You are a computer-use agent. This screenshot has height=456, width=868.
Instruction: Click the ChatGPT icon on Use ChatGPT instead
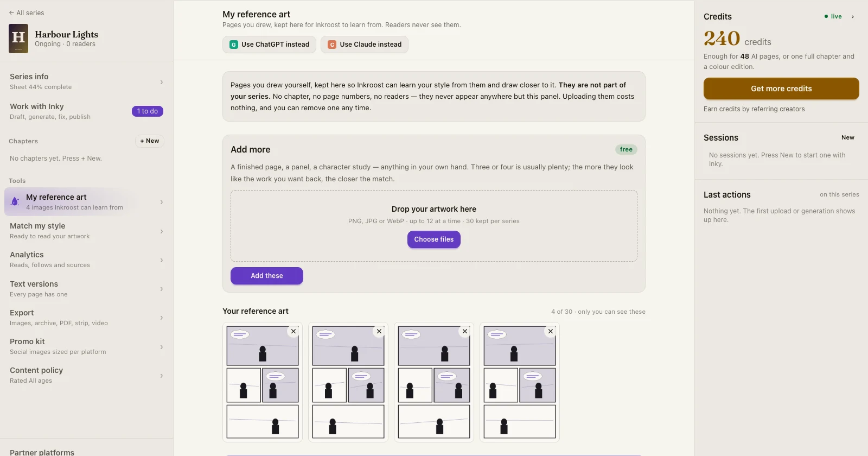coord(234,45)
